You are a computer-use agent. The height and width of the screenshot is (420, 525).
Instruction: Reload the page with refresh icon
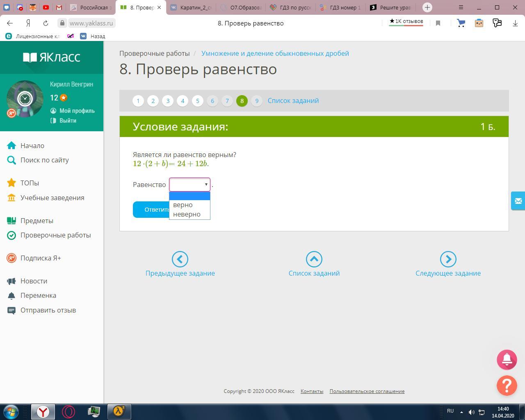(46, 23)
